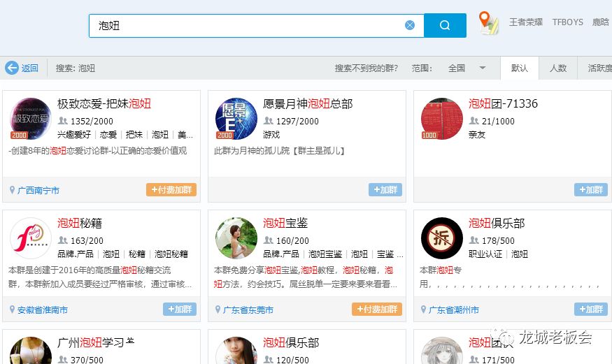This screenshot has height=364, width=612.
Task: Click the blue magnifier search button
Action: (x=445, y=25)
